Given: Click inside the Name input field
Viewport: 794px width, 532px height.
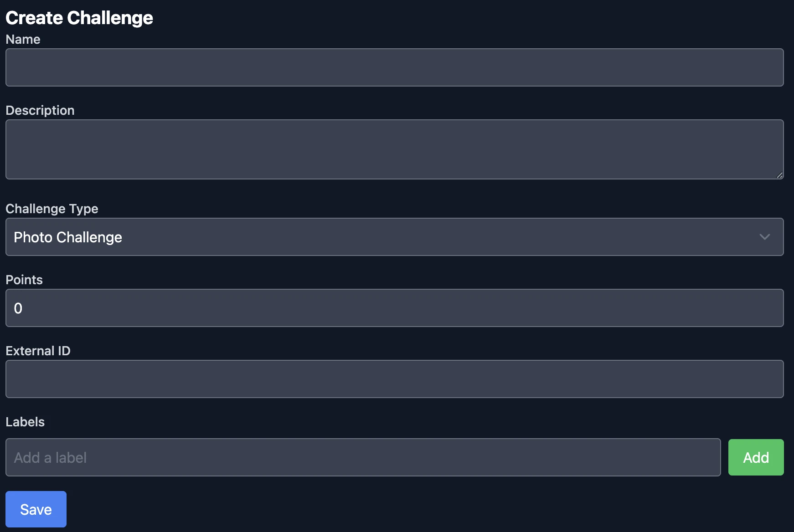Looking at the screenshot, I should [x=395, y=67].
